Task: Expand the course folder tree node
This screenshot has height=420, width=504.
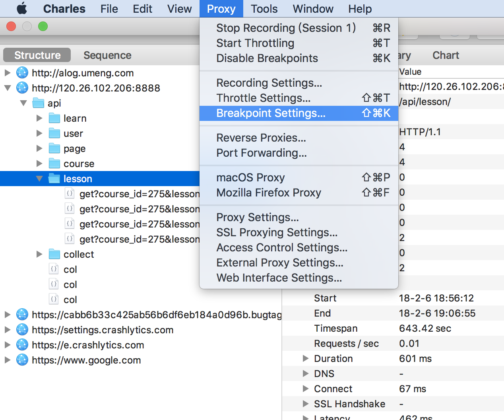Action: coord(39,163)
